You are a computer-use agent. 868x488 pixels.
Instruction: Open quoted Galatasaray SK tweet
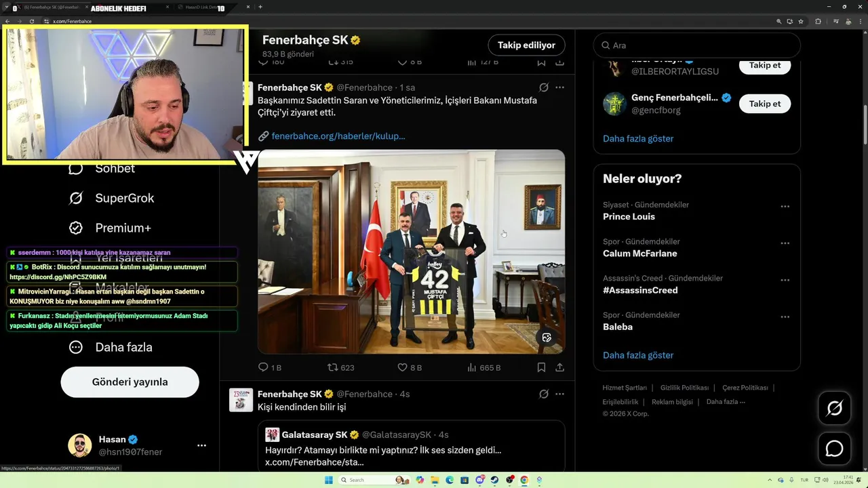(411, 446)
